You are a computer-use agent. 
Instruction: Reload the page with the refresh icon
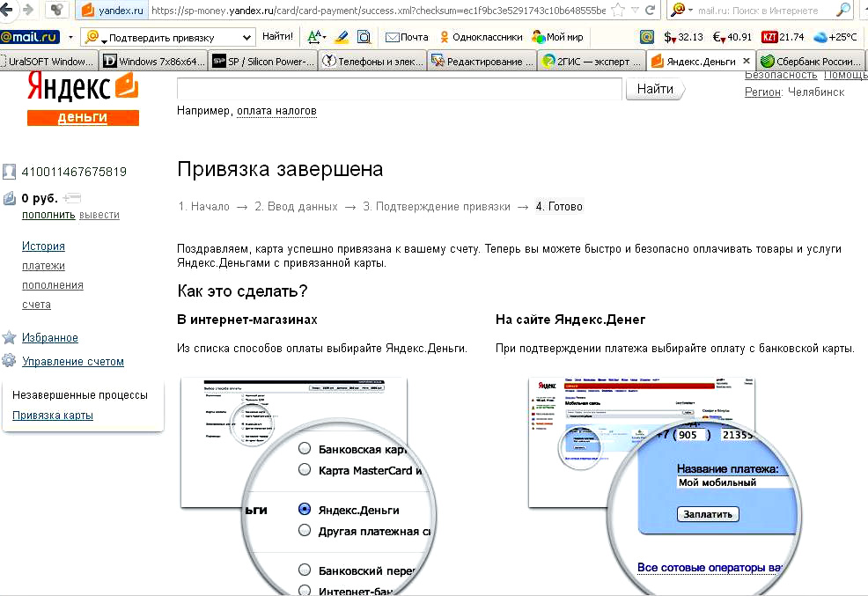click(x=651, y=10)
